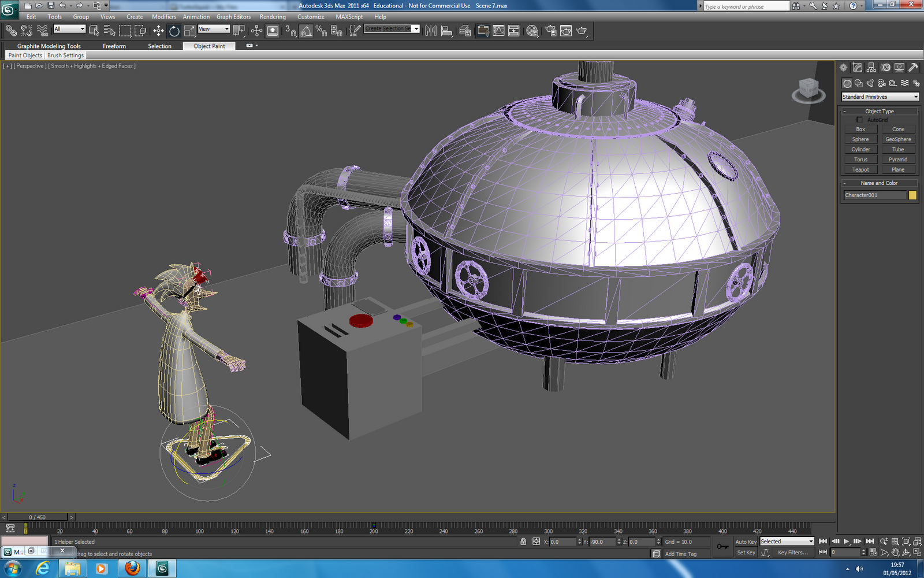924x578 pixels.
Task: Open the All selection filter dropdown
Action: (69, 29)
